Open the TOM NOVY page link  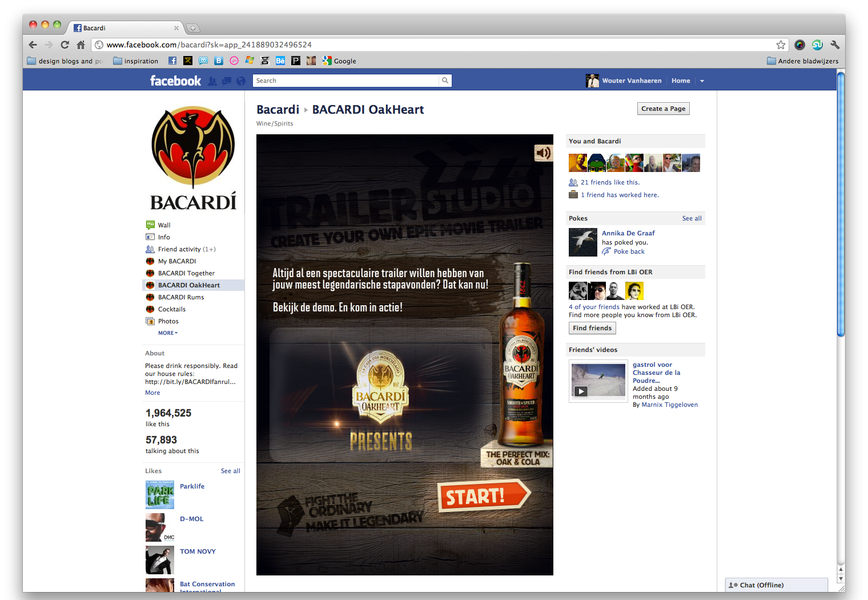(x=198, y=551)
